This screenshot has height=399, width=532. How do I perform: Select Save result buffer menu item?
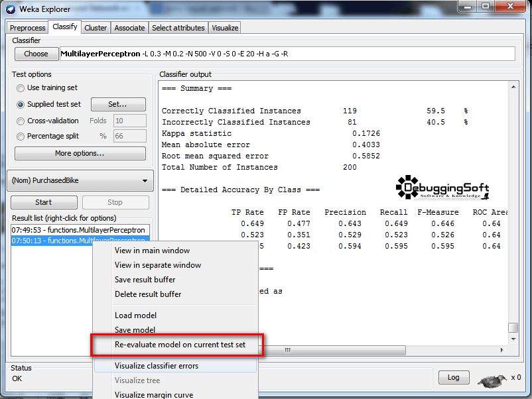tap(176, 280)
